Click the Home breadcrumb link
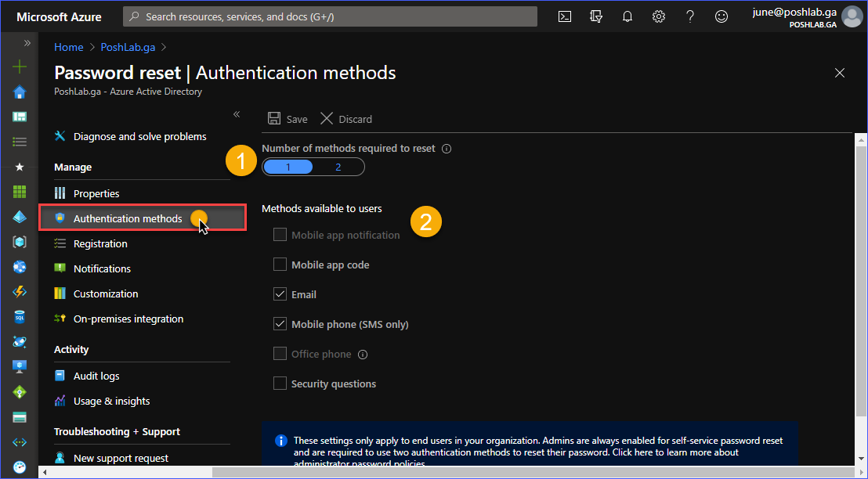The image size is (868, 479). coord(69,48)
